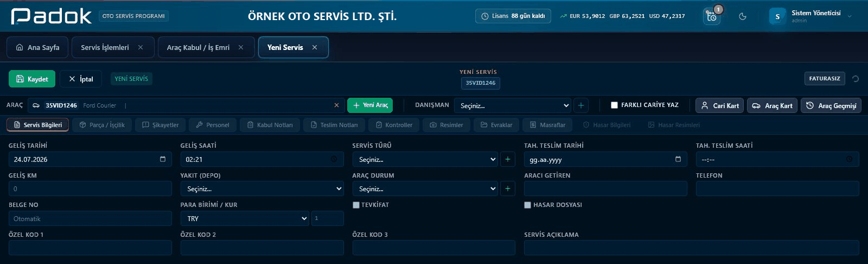Click the Padok logo

tap(52, 16)
